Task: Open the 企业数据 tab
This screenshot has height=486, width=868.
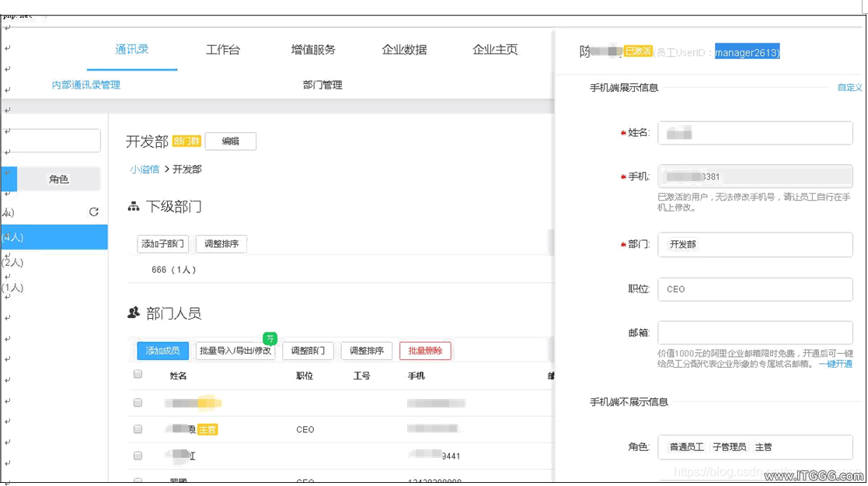Action: [x=404, y=50]
